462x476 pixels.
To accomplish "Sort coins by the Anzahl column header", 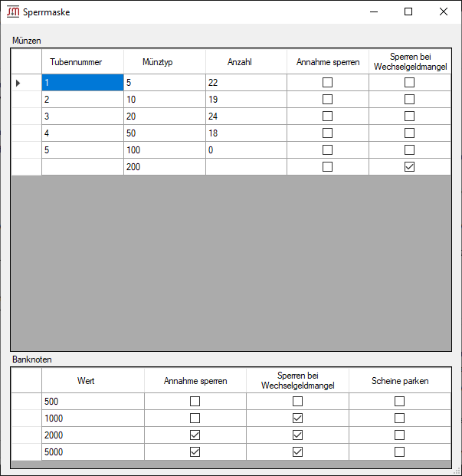I will click(x=246, y=62).
